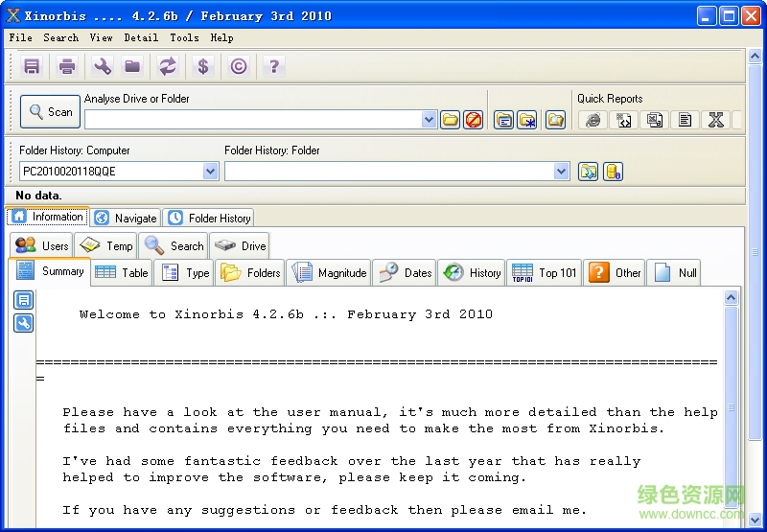Open settings via the wrench toolbar icon
This screenshot has height=532, width=767.
[x=103, y=66]
